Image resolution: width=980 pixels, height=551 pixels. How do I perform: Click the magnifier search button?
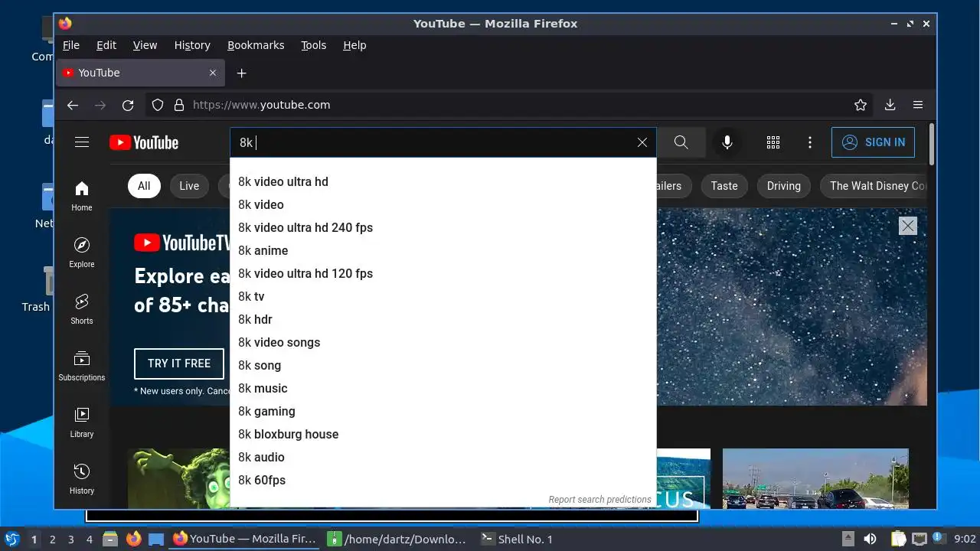[681, 142]
